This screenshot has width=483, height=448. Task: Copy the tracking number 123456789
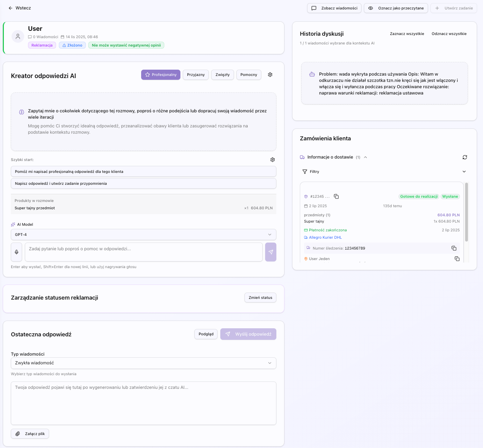[x=454, y=248]
